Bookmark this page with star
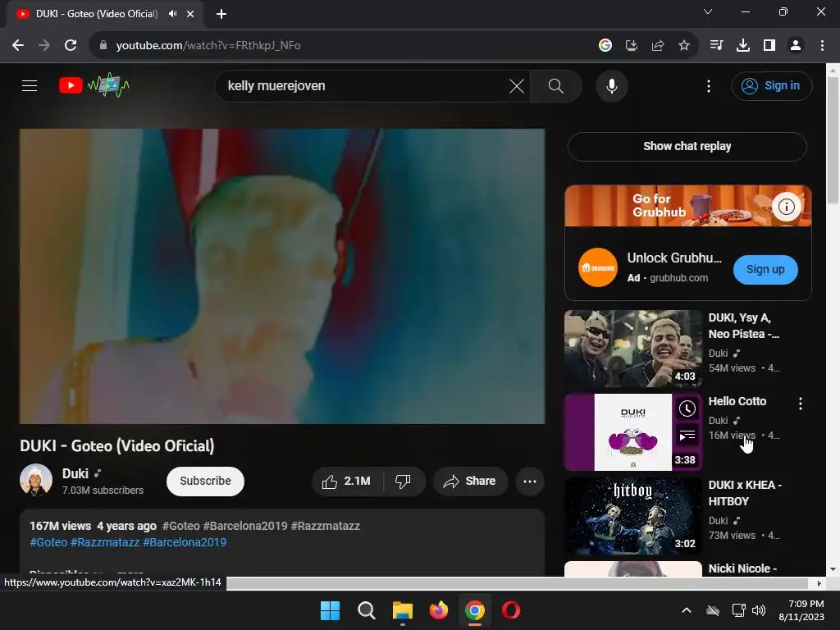Viewport: 840px width, 630px height. (x=684, y=46)
